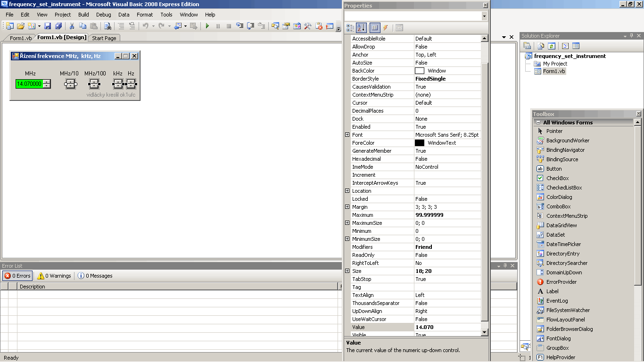Viewport: 644px width, 362px height.
Task: Open the Properties object selector dropdown
Action: [484, 16]
